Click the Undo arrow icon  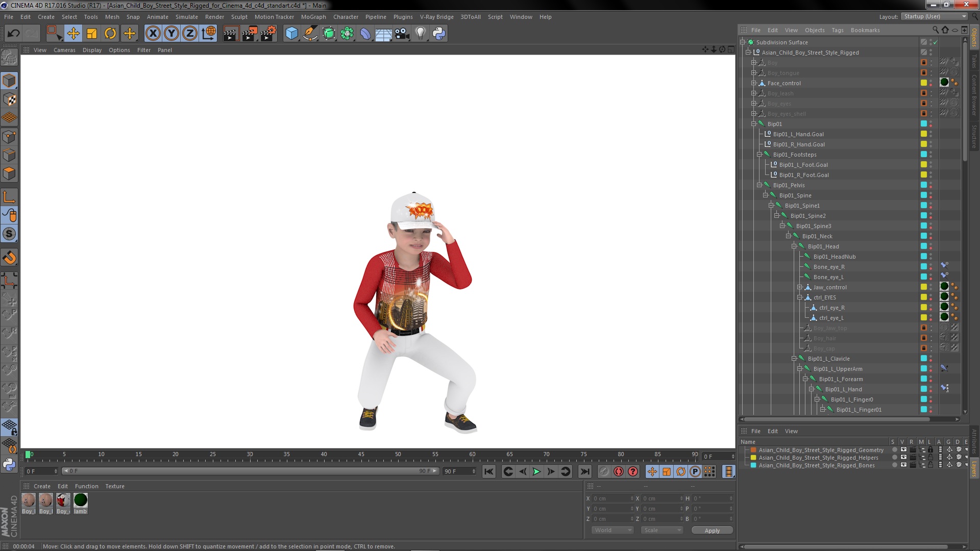[x=13, y=34]
